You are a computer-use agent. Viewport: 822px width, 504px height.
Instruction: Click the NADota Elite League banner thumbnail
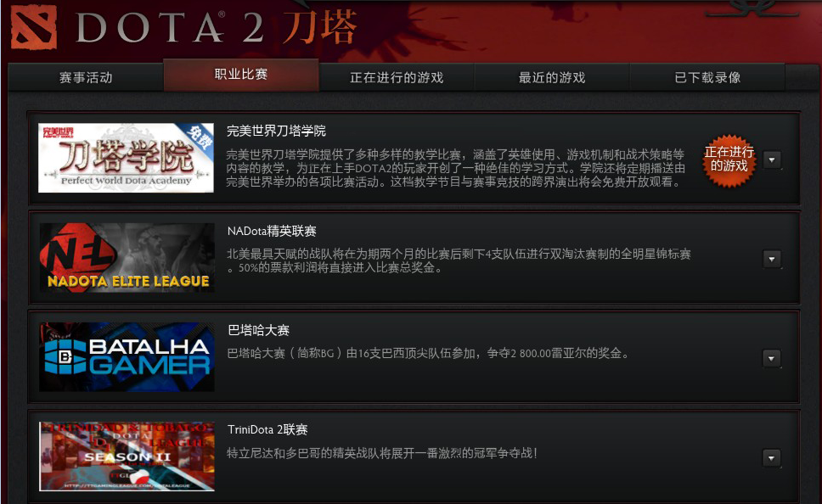coord(127,257)
